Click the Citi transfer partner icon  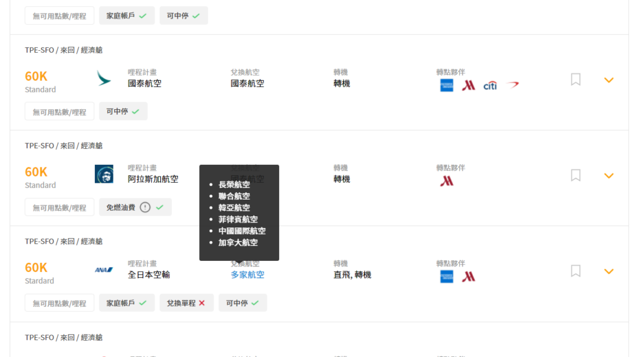point(490,86)
